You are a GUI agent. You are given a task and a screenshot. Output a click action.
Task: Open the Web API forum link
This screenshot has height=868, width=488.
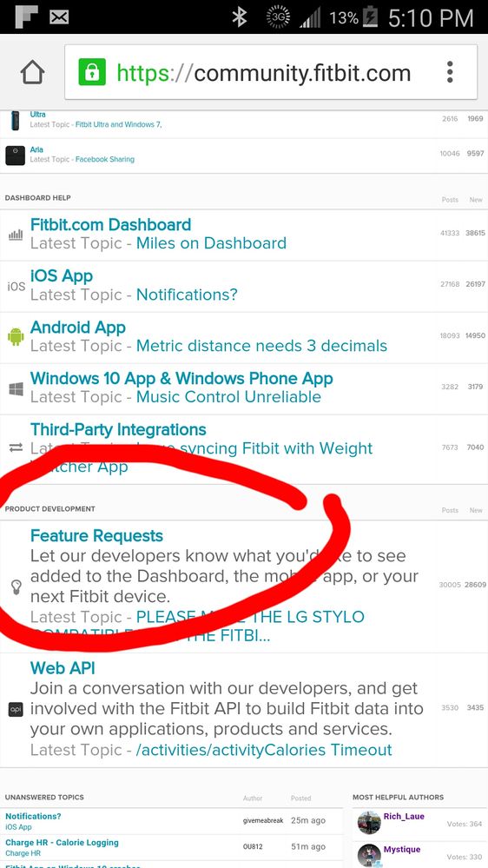coord(63,668)
